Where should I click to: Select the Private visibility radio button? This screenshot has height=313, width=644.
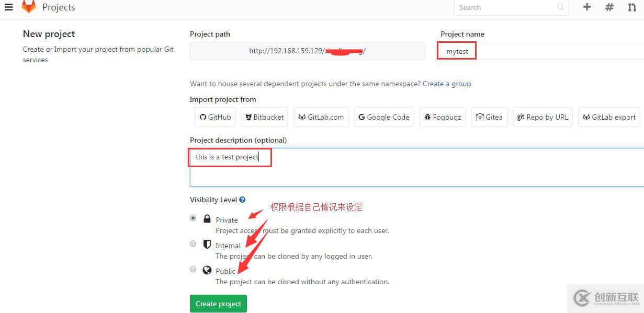click(x=193, y=218)
